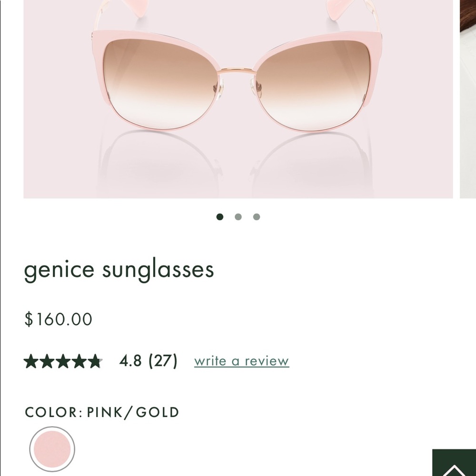The image size is (476, 476).
Task: Select the second carousel dot indicator
Action: pyautogui.click(x=238, y=217)
